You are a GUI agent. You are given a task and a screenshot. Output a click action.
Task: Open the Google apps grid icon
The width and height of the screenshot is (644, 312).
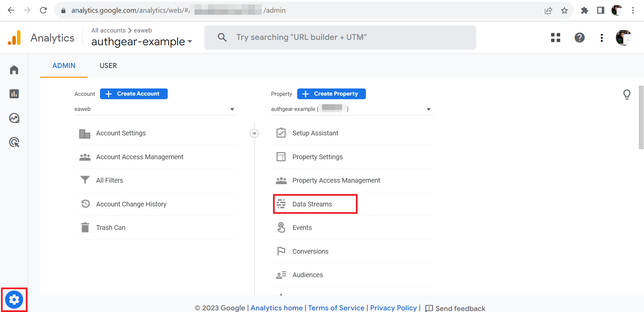pyautogui.click(x=555, y=38)
